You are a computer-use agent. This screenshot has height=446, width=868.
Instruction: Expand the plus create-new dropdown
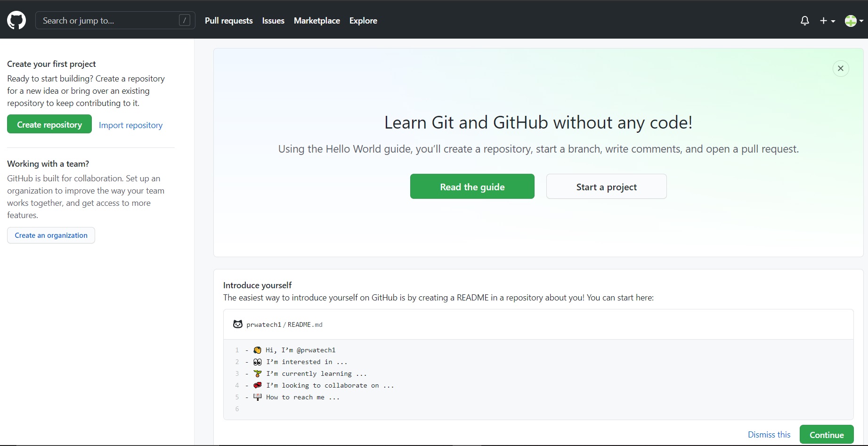(x=827, y=21)
